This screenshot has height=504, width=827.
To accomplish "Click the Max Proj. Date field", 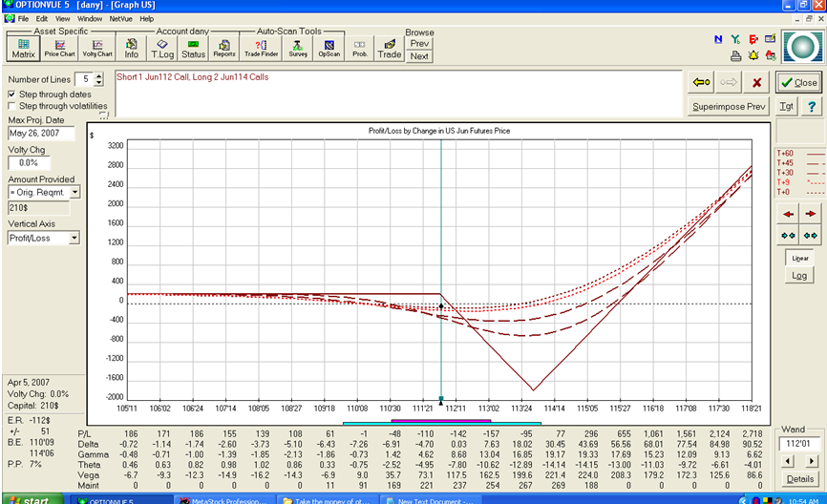I will point(41,134).
